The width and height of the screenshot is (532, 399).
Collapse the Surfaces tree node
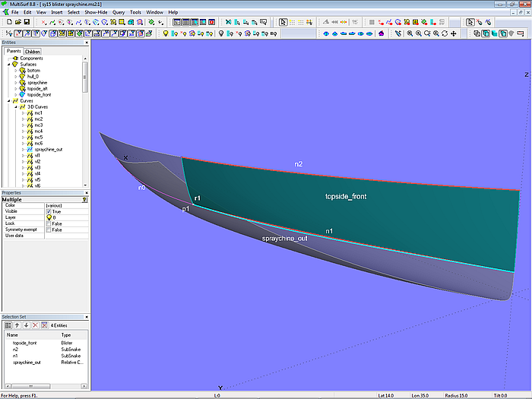(8, 65)
